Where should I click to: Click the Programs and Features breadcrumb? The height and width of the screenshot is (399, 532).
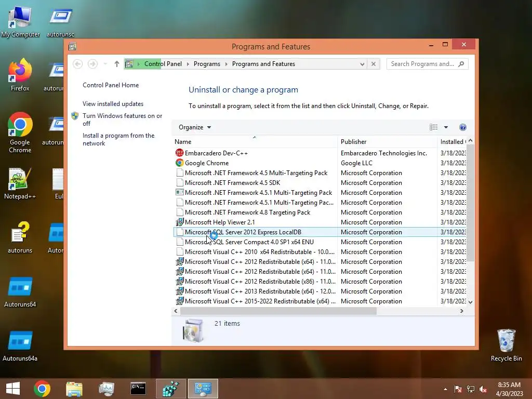263,64
